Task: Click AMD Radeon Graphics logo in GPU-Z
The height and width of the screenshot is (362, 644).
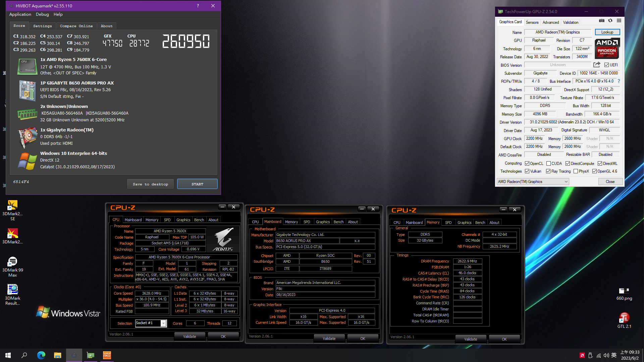Action: [607, 48]
